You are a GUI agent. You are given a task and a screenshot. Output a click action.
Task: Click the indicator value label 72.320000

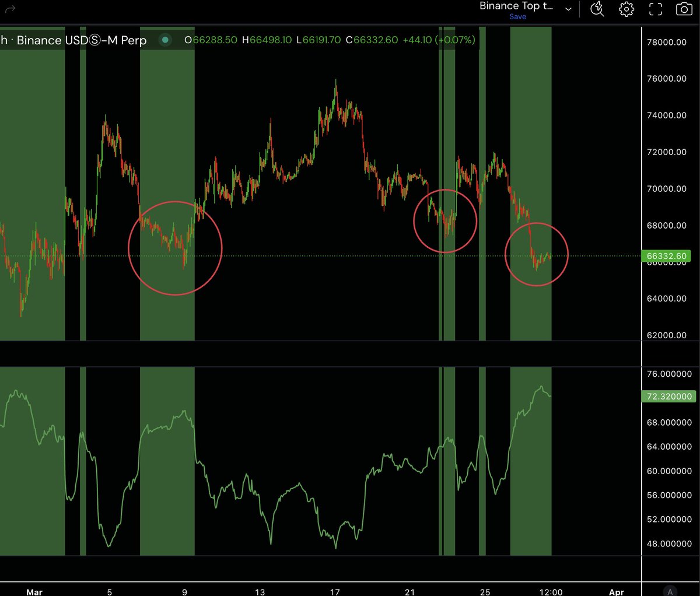668,396
